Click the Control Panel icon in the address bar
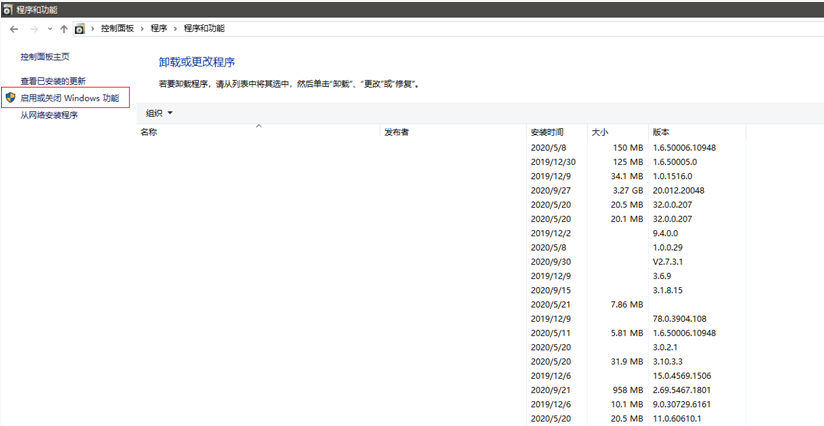Image resolution: width=824 pixels, height=426 pixels. click(x=79, y=29)
